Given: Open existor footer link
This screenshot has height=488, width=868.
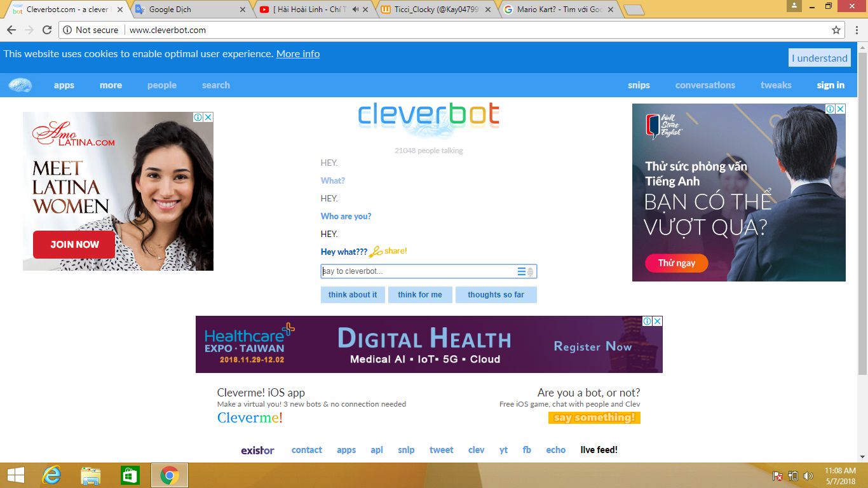Looking at the screenshot, I should click(x=257, y=450).
